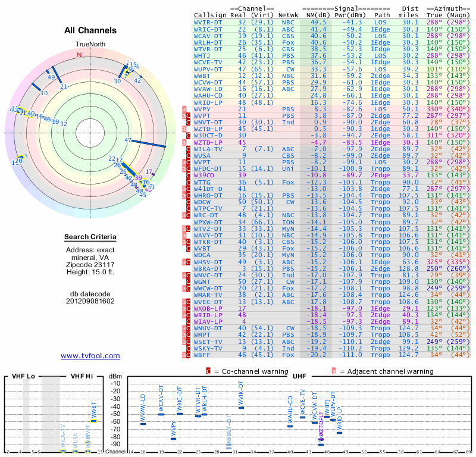This screenshot has height=457, width=476.
Task: Click the WVIR-DT callsign link
Action: click(208, 23)
